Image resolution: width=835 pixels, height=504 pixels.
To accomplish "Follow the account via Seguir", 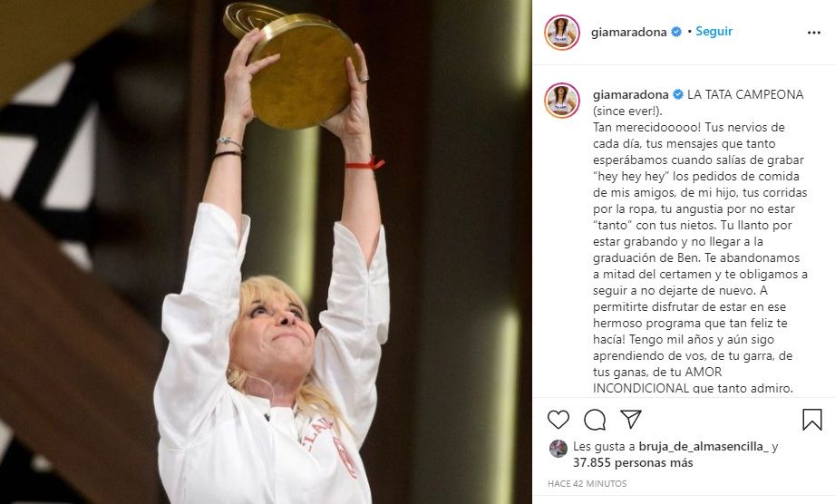I will tap(714, 32).
